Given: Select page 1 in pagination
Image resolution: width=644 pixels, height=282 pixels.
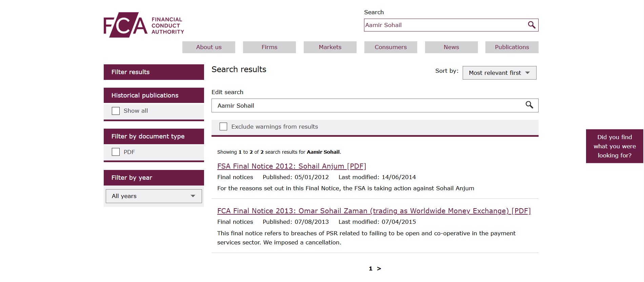Looking at the screenshot, I should pos(370,269).
